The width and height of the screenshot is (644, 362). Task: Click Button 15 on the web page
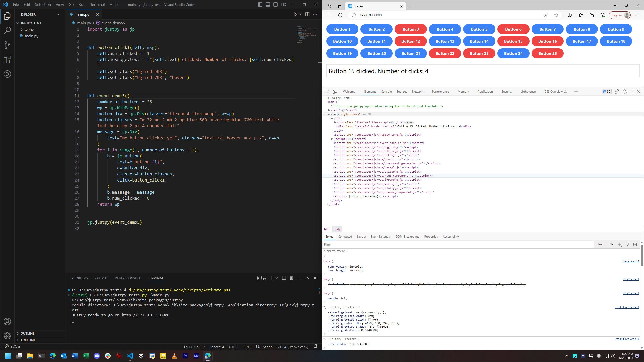pos(513,41)
